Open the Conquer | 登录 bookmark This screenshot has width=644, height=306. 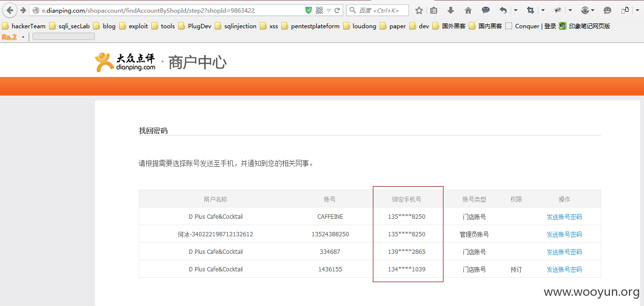point(531,26)
